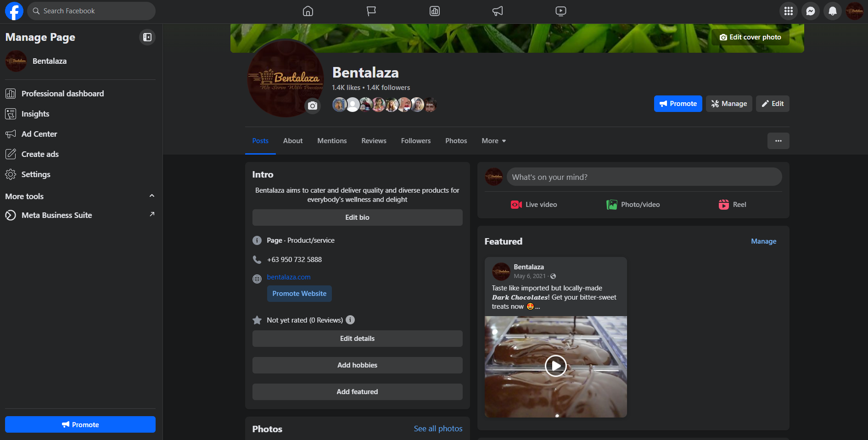Collapse the Manage Page sidebar
Image resolution: width=868 pixels, height=440 pixels.
click(147, 37)
